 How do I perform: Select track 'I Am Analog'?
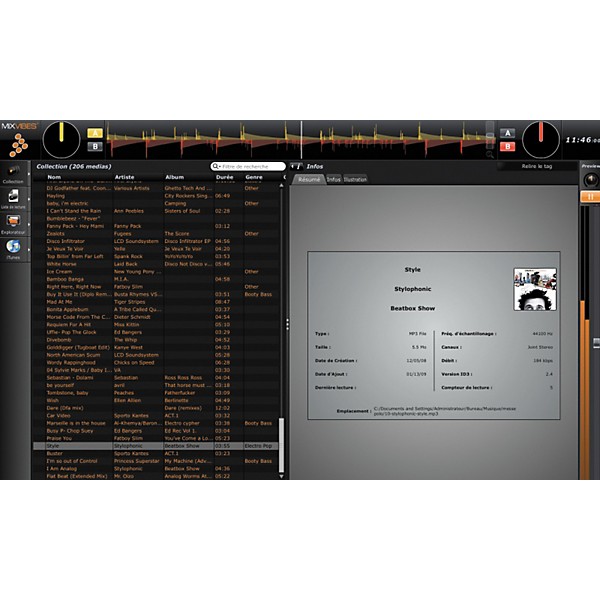click(156, 468)
